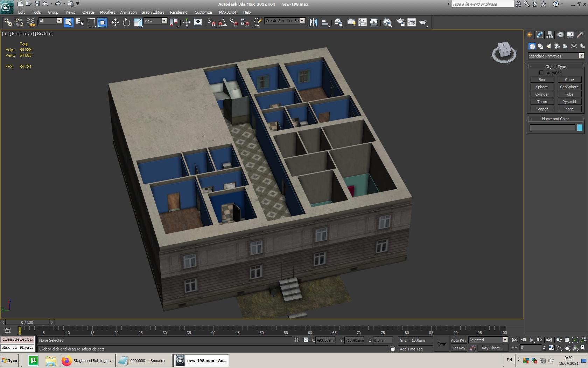Toggle 3D Snaps
This screenshot has height=368, width=588.
click(x=211, y=22)
